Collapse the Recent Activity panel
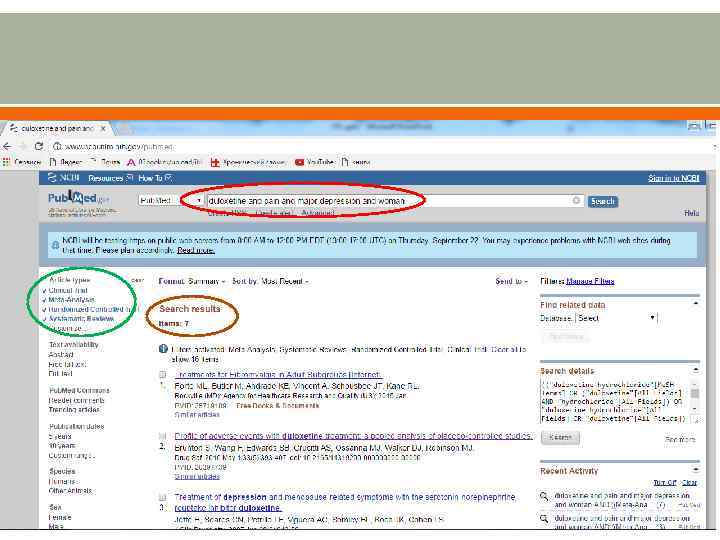 tap(696, 470)
